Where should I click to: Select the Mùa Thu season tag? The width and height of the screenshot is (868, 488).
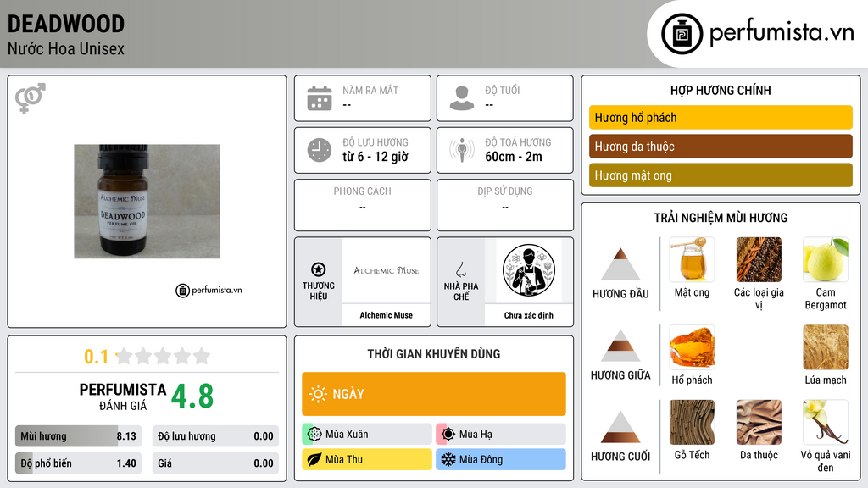(367, 459)
